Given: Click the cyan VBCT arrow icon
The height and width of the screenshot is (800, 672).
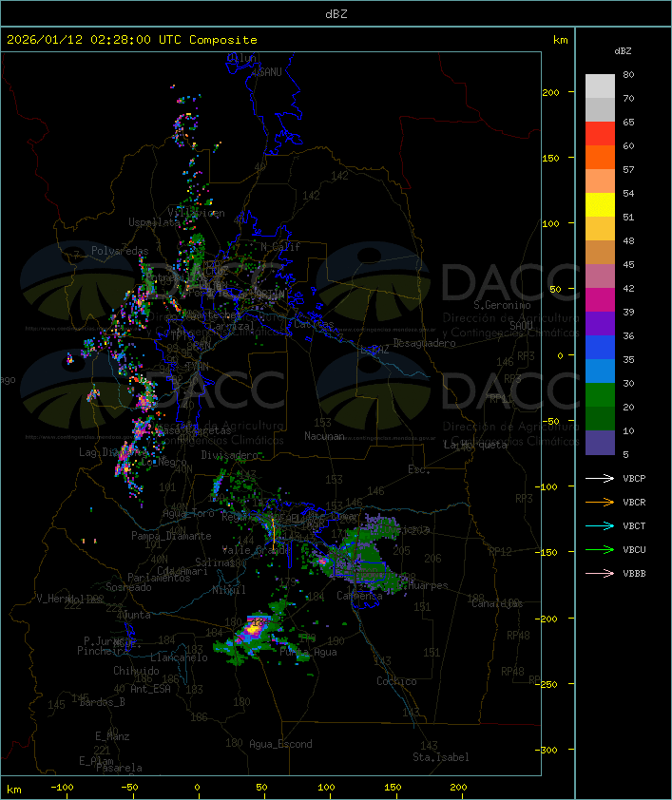Looking at the screenshot, I should 600,525.
